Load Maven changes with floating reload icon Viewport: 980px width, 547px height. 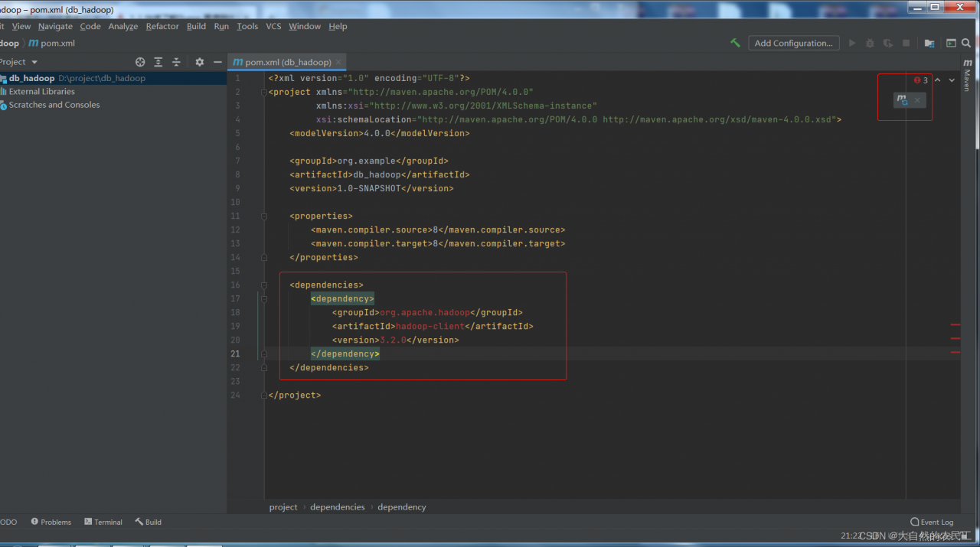(903, 100)
